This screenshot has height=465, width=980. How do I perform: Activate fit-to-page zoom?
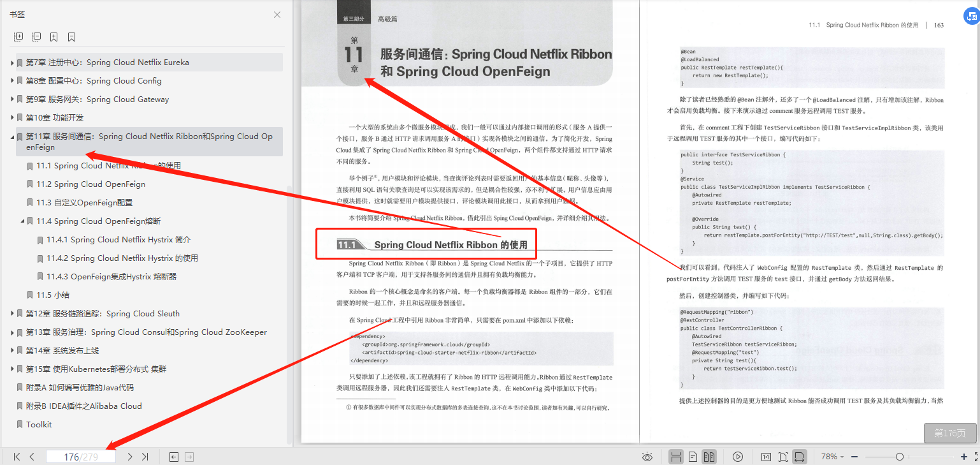pyautogui.click(x=782, y=456)
